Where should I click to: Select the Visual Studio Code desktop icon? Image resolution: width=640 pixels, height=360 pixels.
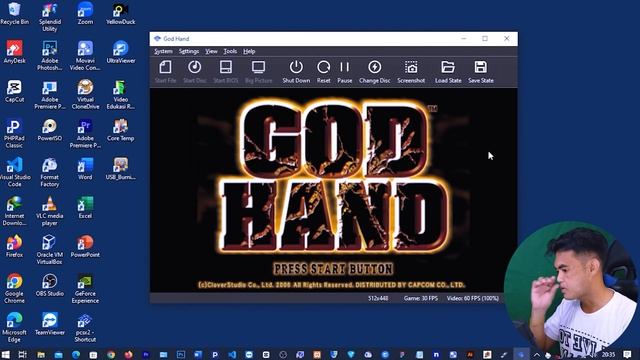point(14,172)
